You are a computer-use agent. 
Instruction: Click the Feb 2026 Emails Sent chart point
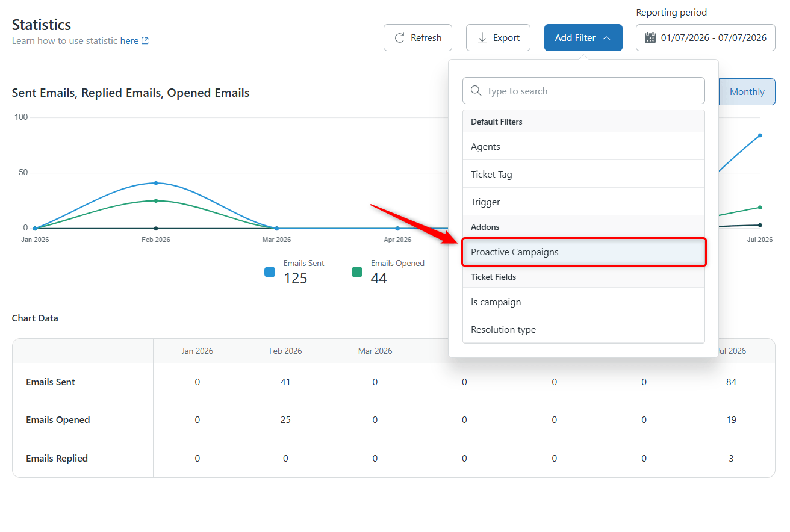(x=156, y=183)
